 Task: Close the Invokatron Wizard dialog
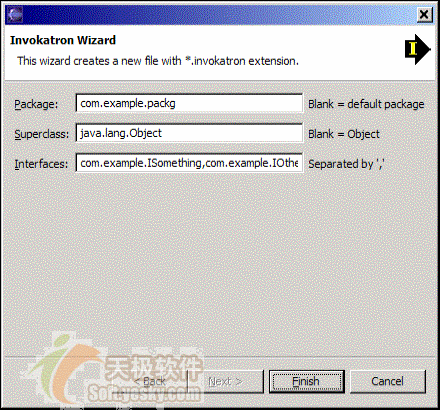click(x=424, y=14)
